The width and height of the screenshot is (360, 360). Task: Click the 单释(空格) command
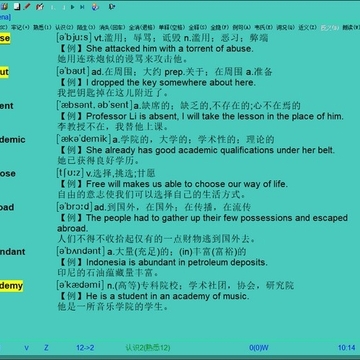tap(172, 27)
